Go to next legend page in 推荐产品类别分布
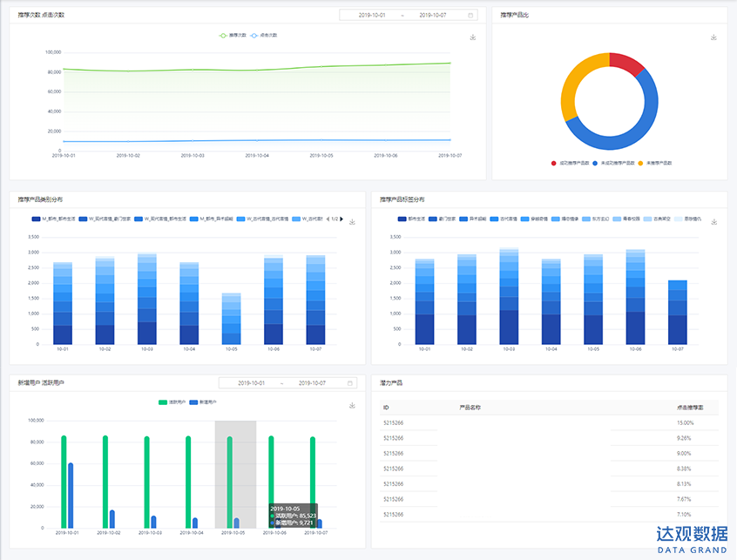 tap(341, 219)
